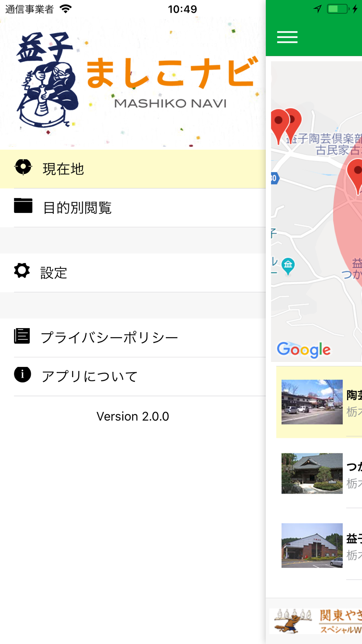Image resolution: width=362 pixels, height=644 pixels.
Task: Tap the ましこナビ logo banner
Action: tap(133, 83)
